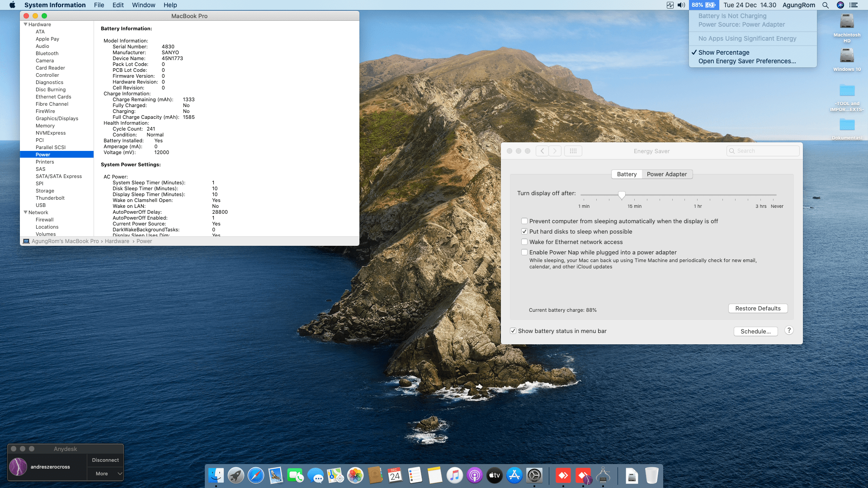This screenshot has height=488, width=868.
Task: Toggle Show battery status in menu bar
Action: (513, 331)
